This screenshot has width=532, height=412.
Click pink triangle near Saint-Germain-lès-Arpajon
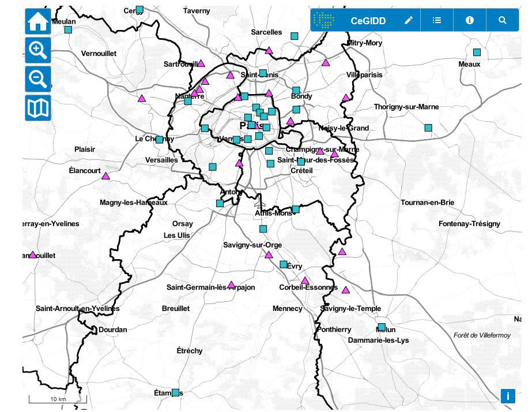point(231,285)
